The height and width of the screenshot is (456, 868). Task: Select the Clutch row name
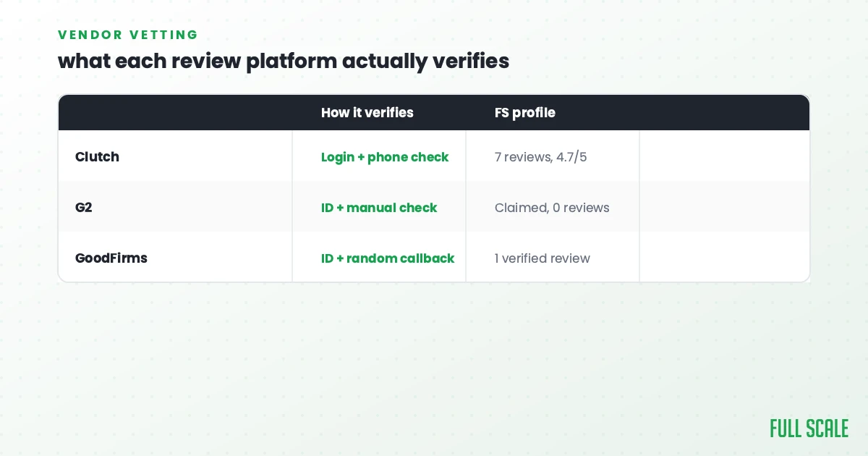[x=97, y=157]
